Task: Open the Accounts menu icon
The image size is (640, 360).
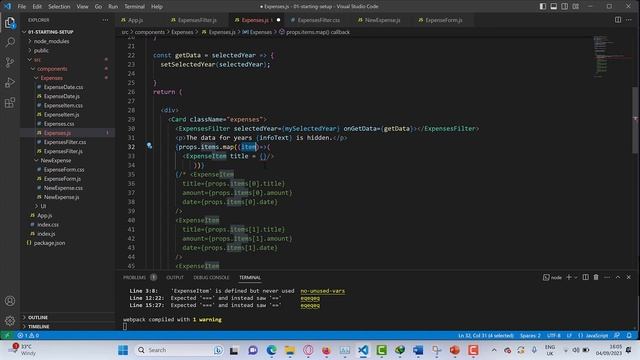Action: click(x=10, y=301)
